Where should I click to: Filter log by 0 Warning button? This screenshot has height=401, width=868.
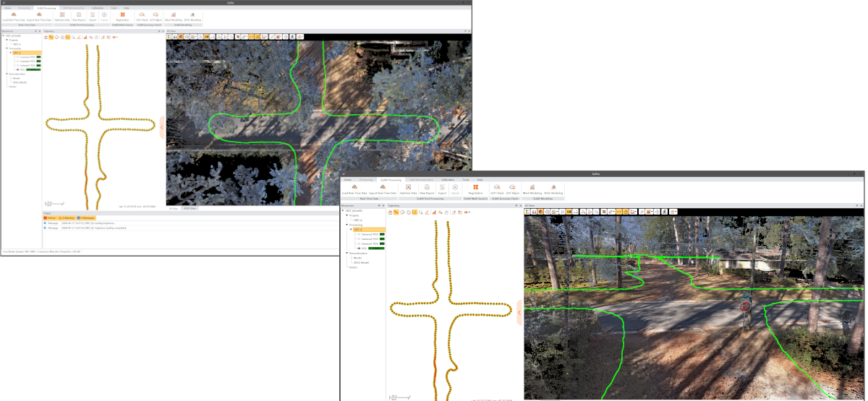click(x=67, y=217)
